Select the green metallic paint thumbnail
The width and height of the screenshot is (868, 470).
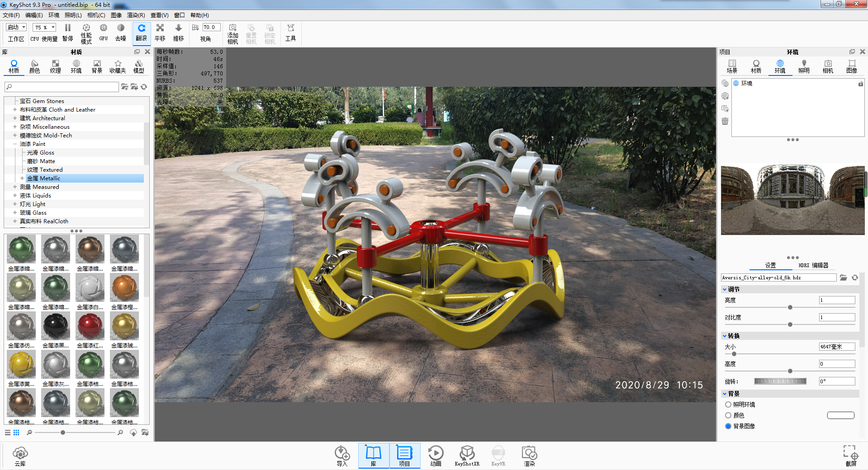21,249
